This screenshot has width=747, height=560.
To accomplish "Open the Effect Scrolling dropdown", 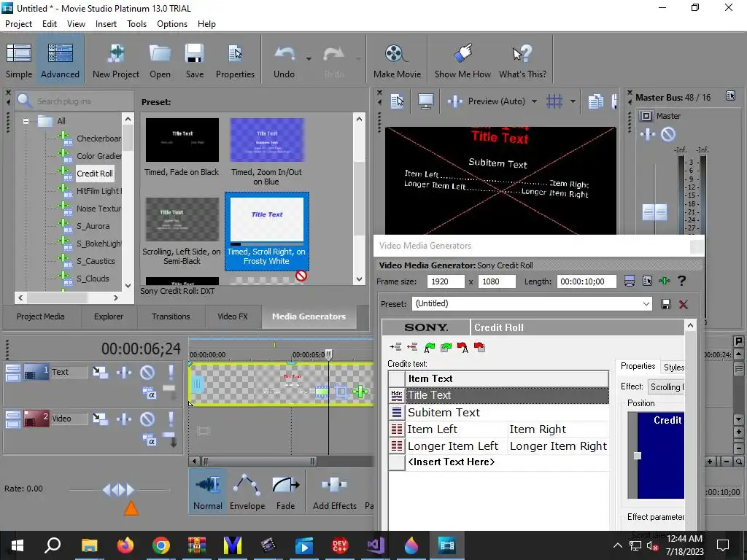I will coord(667,387).
